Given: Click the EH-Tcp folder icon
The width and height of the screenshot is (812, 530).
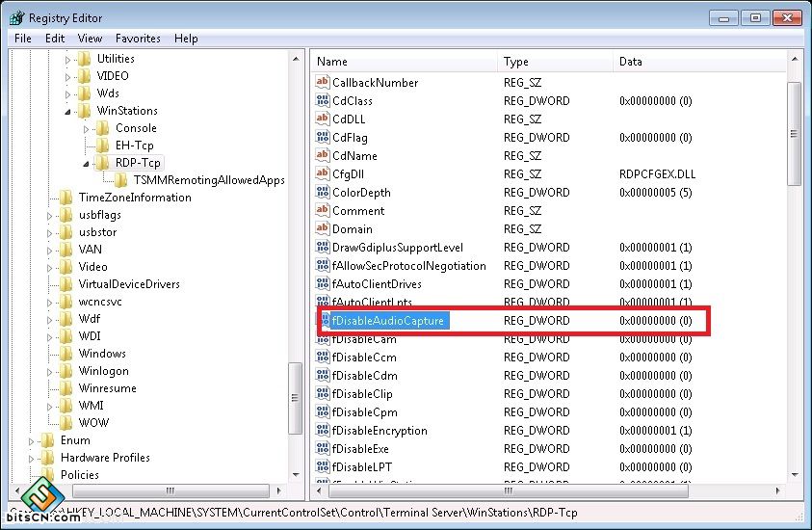Looking at the screenshot, I should point(102,146).
